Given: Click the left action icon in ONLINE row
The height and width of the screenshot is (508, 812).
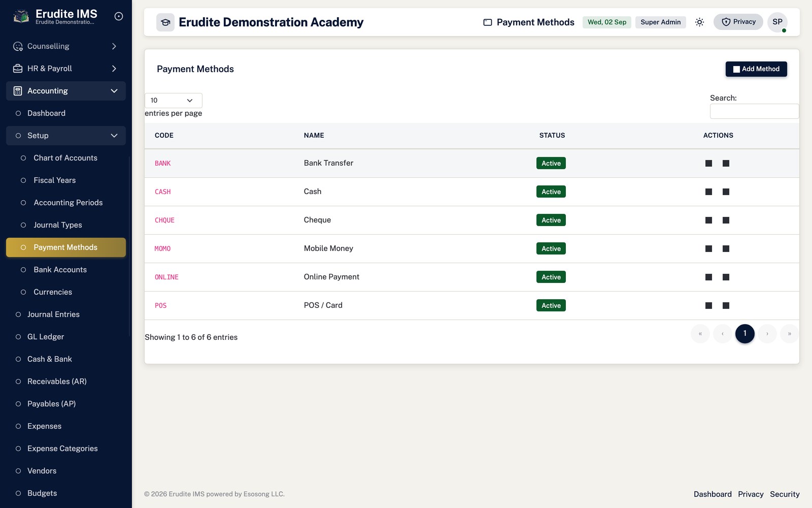Looking at the screenshot, I should 708,277.
